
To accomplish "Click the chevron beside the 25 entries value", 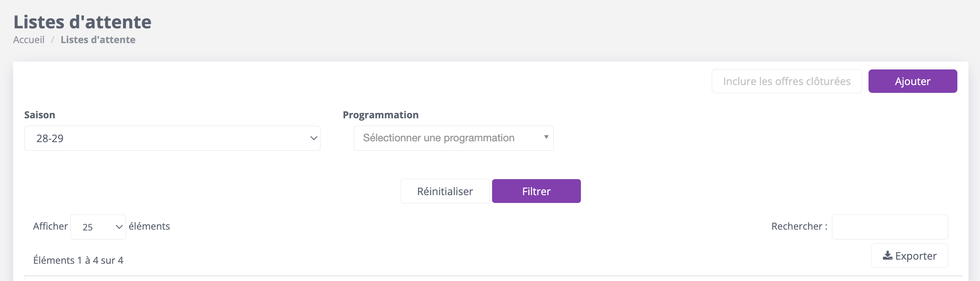I will (x=119, y=227).
